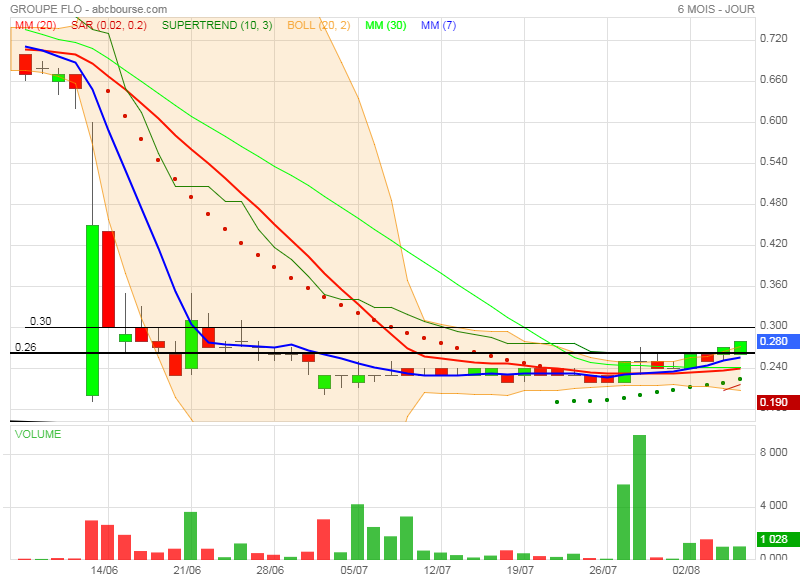Viewport: 800px width, 580px height.
Task: Click the 0.540 price axis value
Action: tap(773, 162)
